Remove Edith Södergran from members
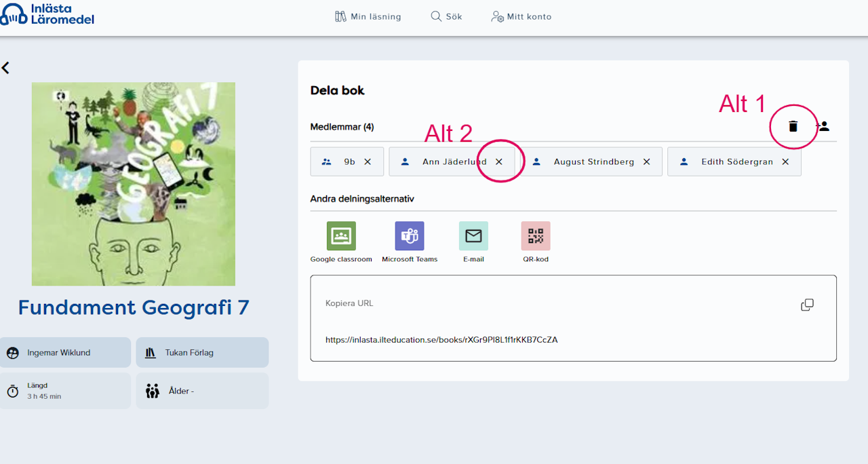 [785, 161]
